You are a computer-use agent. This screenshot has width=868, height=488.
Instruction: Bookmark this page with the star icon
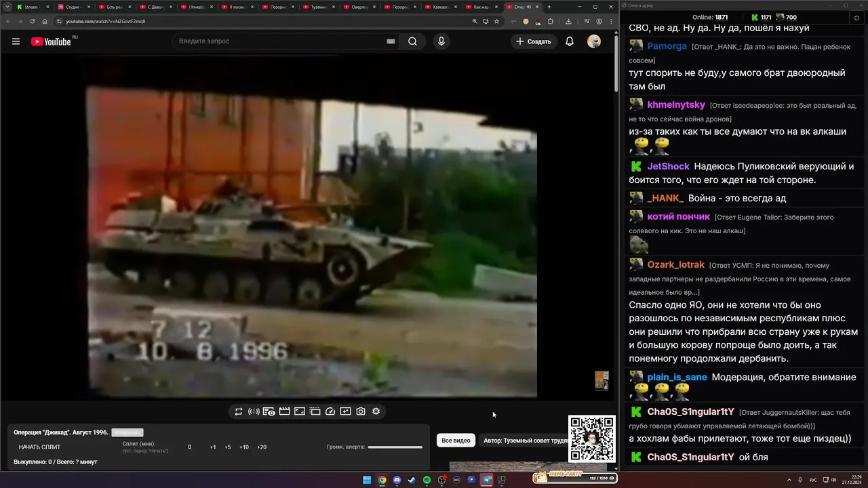497,21
